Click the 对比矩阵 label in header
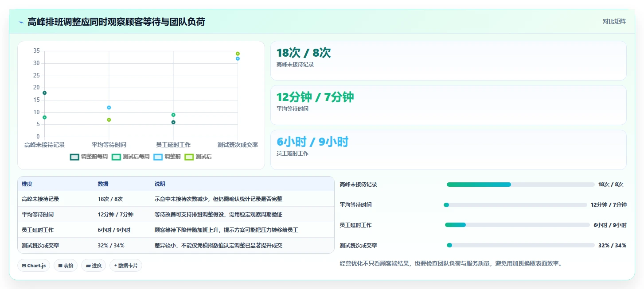This screenshot has height=289, width=644. 614,21
